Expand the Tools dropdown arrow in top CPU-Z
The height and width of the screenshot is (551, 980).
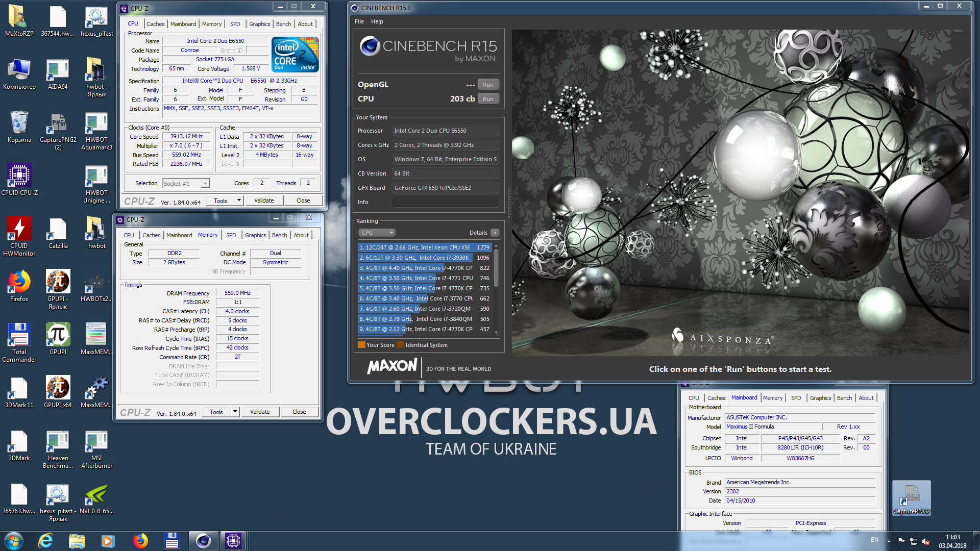pyautogui.click(x=239, y=201)
